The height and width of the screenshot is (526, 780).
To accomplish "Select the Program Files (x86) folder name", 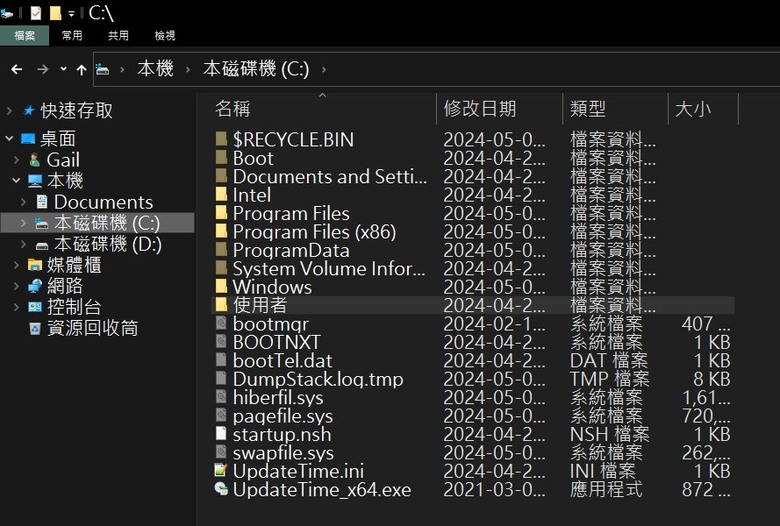I will pyautogui.click(x=314, y=232).
